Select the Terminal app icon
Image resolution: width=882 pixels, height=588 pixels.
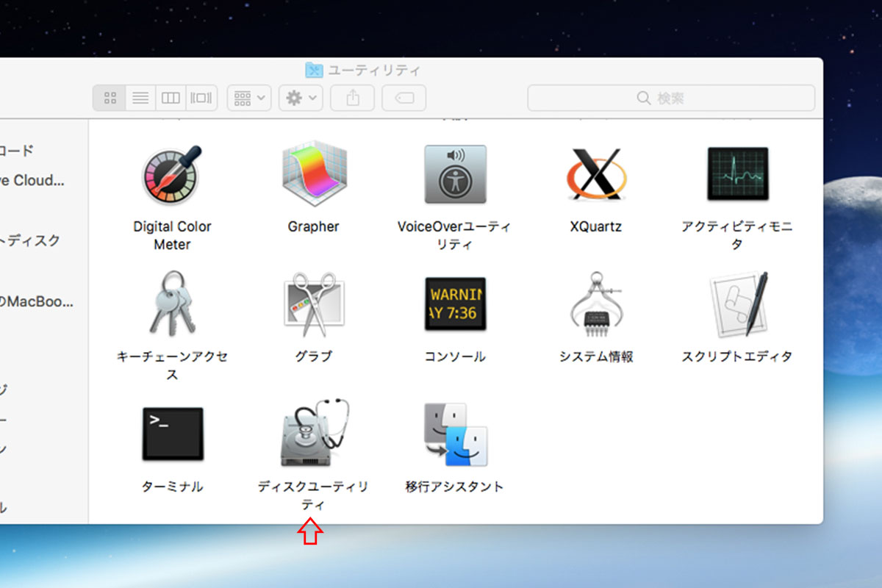coord(172,434)
